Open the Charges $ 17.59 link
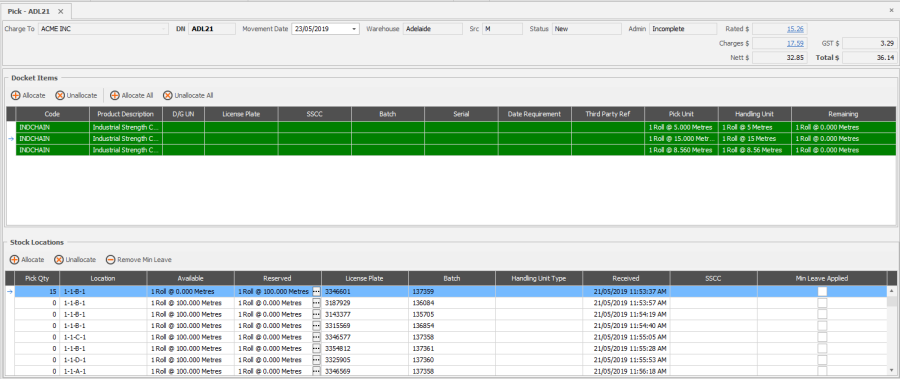The width and height of the screenshot is (900, 379). (x=795, y=43)
